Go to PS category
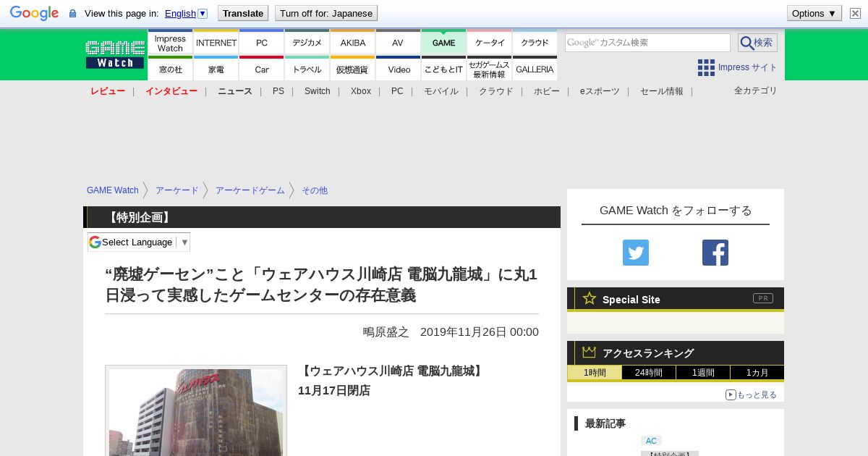This screenshot has height=456, width=868. [278, 91]
